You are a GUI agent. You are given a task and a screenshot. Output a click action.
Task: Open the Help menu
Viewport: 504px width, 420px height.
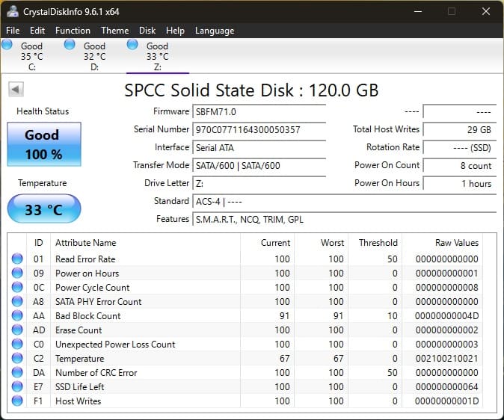click(175, 31)
